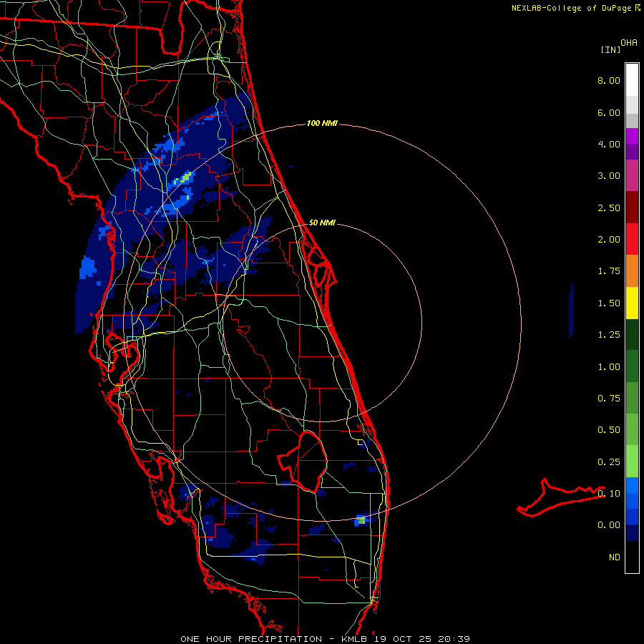Select the bright magenta legend swatch
The width and height of the screenshot is (644, 644).
pyautogui.click(x=632, y=136)
